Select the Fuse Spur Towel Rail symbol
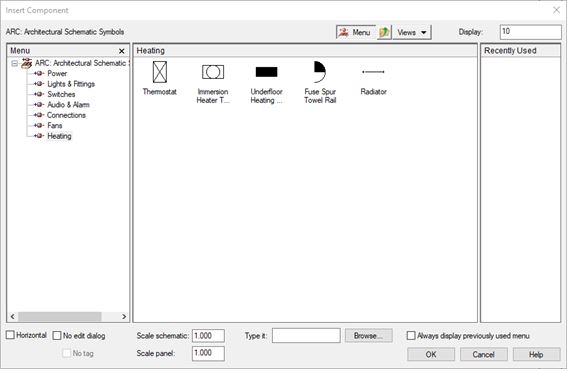Image resolution: width=568 pixels, height=371 pixels. [320, 72]
